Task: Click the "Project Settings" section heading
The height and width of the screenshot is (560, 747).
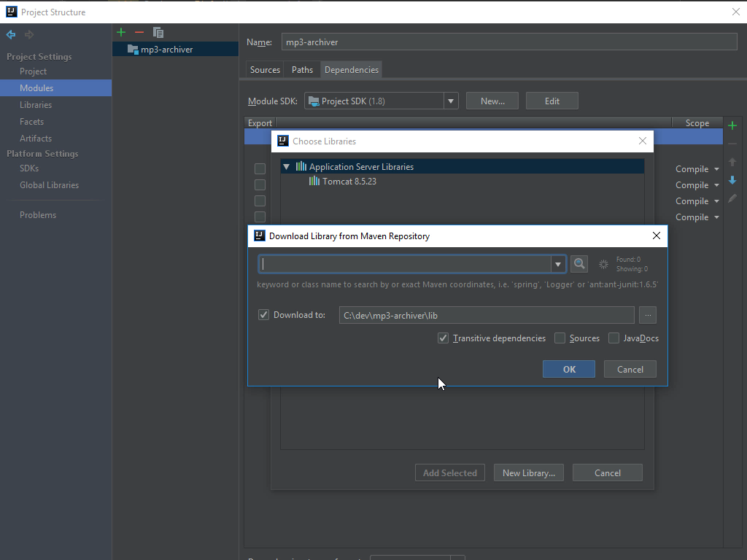Action: (x=39, y=57)
